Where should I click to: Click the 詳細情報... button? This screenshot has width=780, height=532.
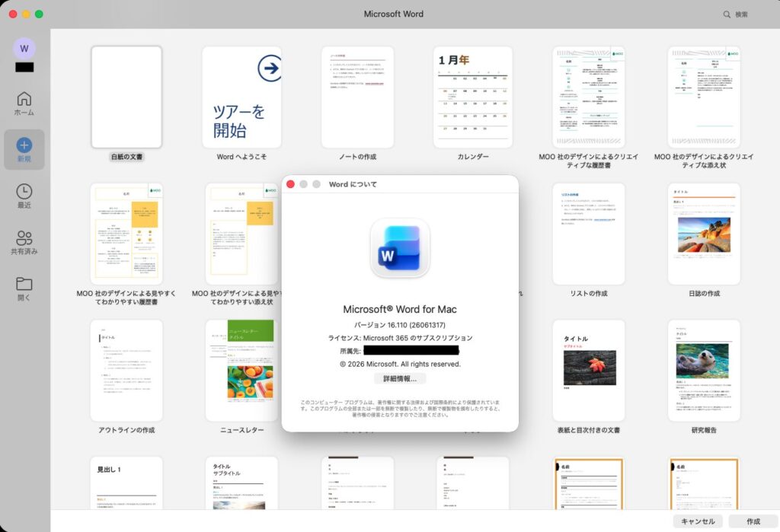tap(400, 379)
